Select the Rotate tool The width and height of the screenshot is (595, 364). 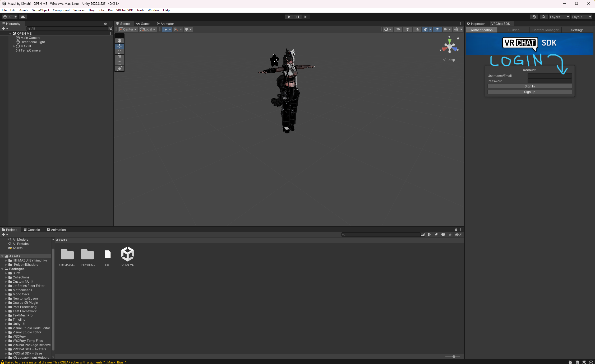point(119,52)
